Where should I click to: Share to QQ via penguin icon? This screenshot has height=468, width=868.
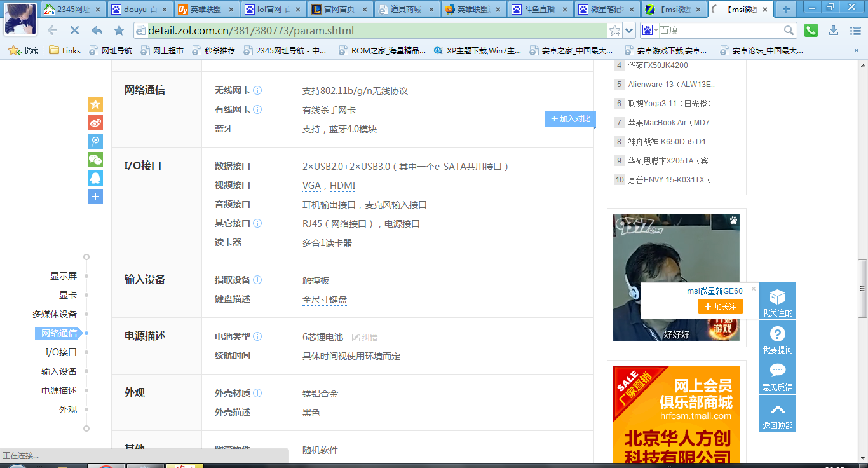[95, 179]
